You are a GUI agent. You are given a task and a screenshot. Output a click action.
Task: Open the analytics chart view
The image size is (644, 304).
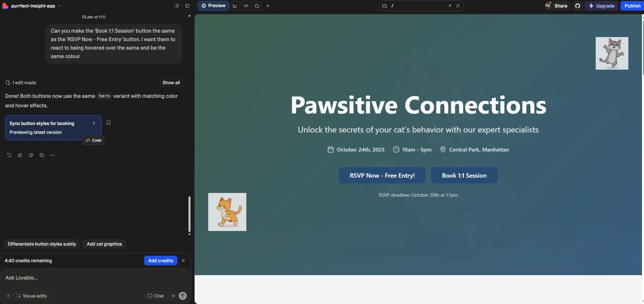pyautogui.click(x=235, y=6)
